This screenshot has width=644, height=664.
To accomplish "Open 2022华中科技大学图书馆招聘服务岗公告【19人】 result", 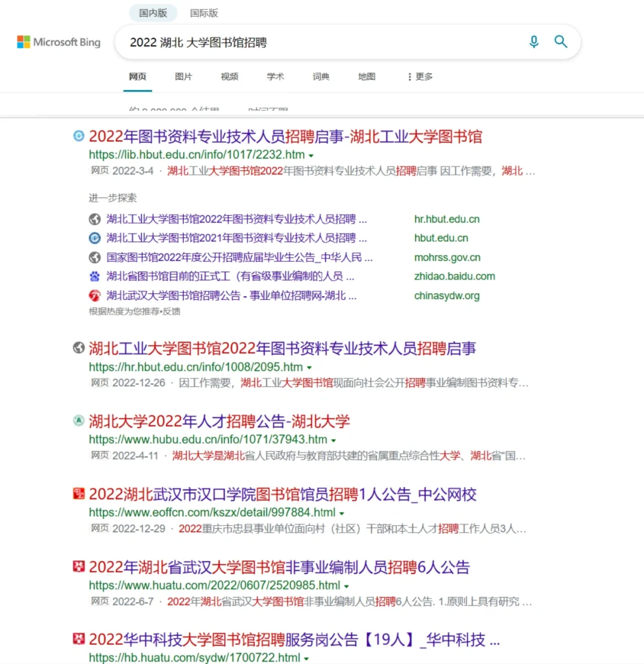I will click(x=294, y=639).
